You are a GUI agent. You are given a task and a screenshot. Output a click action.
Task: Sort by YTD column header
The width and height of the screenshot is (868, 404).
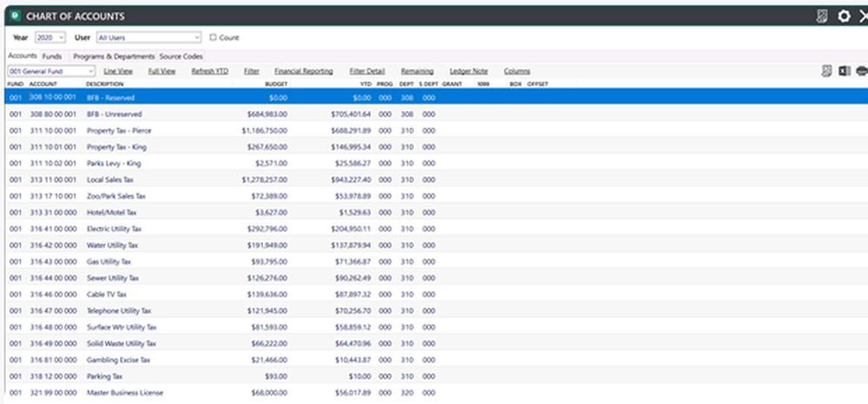point(365,84)
